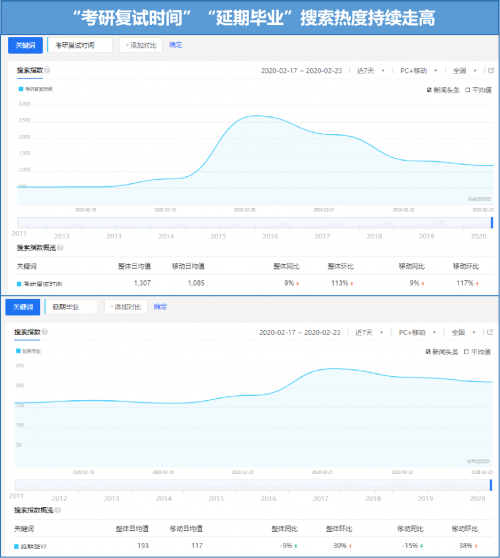
Task: Click red up arrow beside 113% value
Action: click(352, 284)
